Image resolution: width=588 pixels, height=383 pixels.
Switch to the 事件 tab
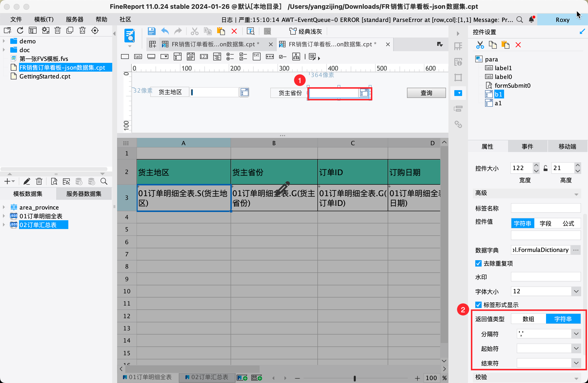pos(527,147)
